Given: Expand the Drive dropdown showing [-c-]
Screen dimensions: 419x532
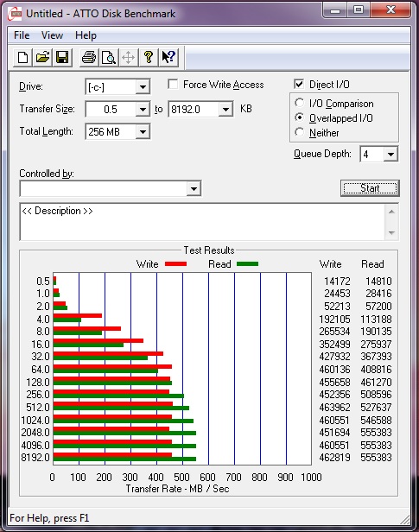Looking at the screenshot, I should tap(117, 87).
